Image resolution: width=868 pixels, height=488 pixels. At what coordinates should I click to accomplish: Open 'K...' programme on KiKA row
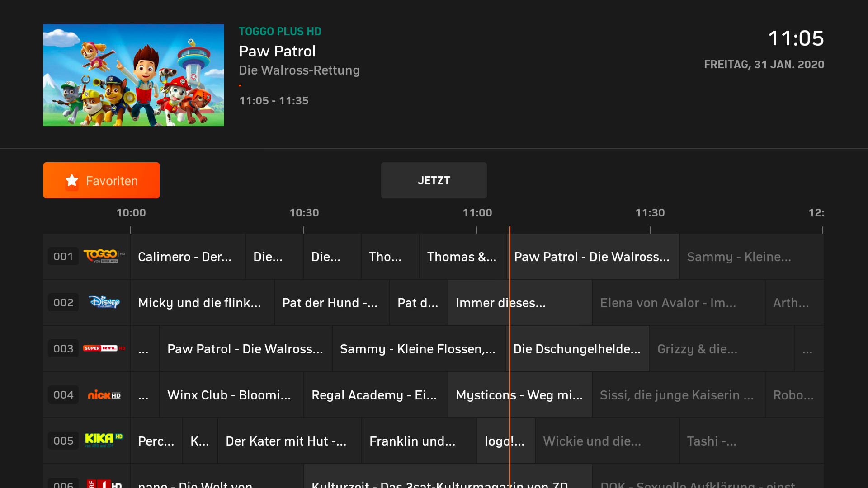point(200,441)
